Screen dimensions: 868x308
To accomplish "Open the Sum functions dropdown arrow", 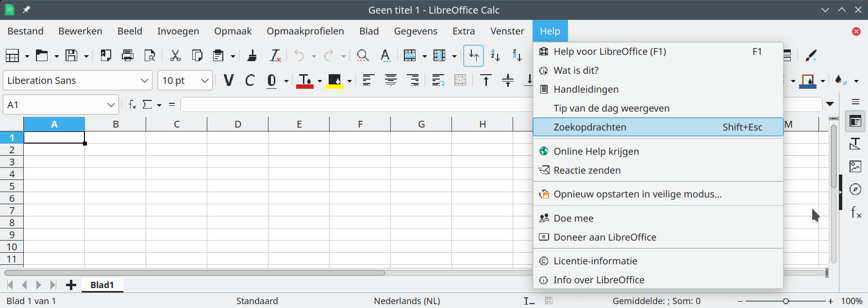I will tap(159, 105).
